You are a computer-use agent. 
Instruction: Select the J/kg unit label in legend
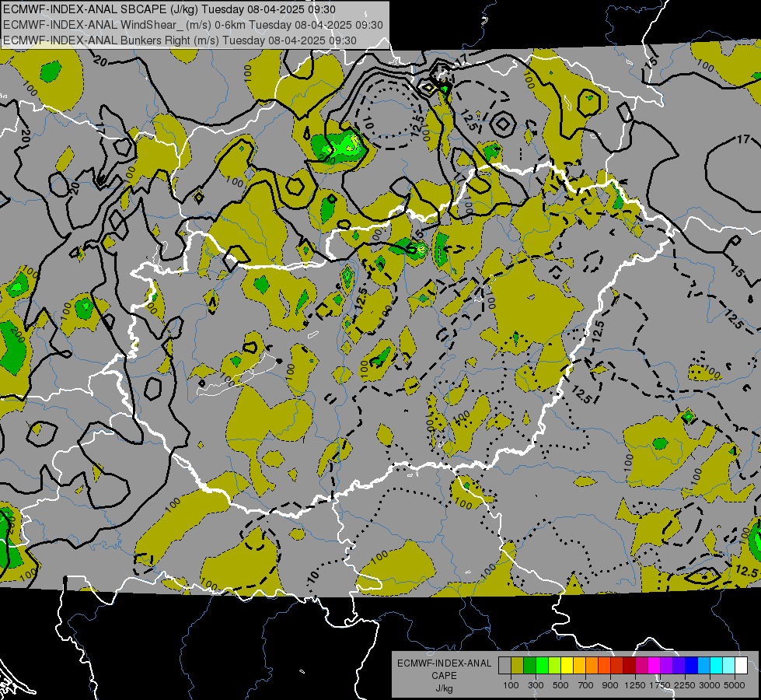point(444,688)
